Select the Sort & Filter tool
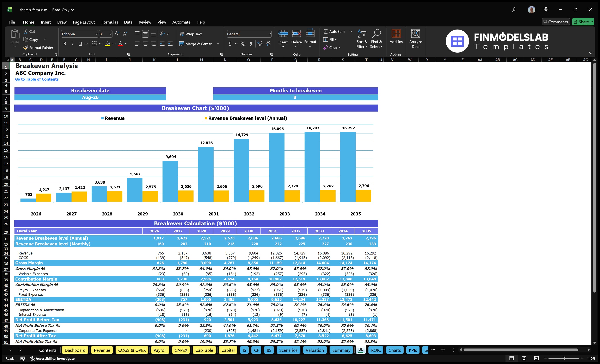Viewport: 600px width, 364px height. 362,39
